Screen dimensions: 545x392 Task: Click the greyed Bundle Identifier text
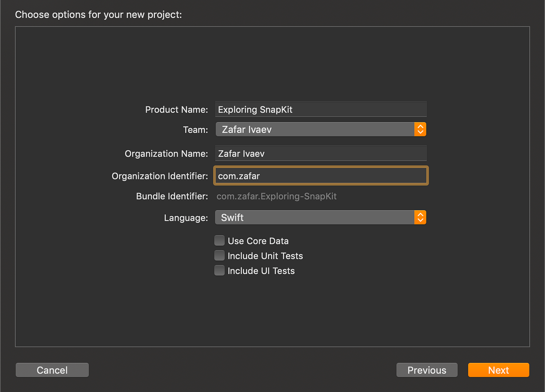[276, 196]
